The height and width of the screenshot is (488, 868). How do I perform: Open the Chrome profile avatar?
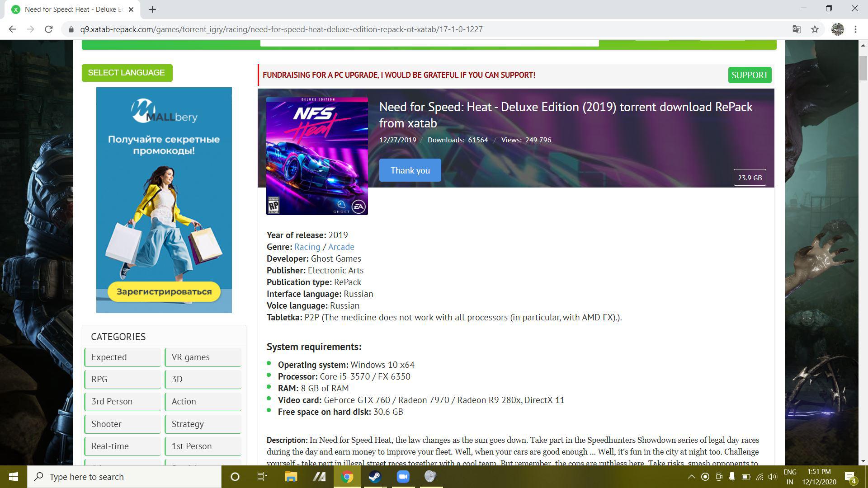[837, 29]
